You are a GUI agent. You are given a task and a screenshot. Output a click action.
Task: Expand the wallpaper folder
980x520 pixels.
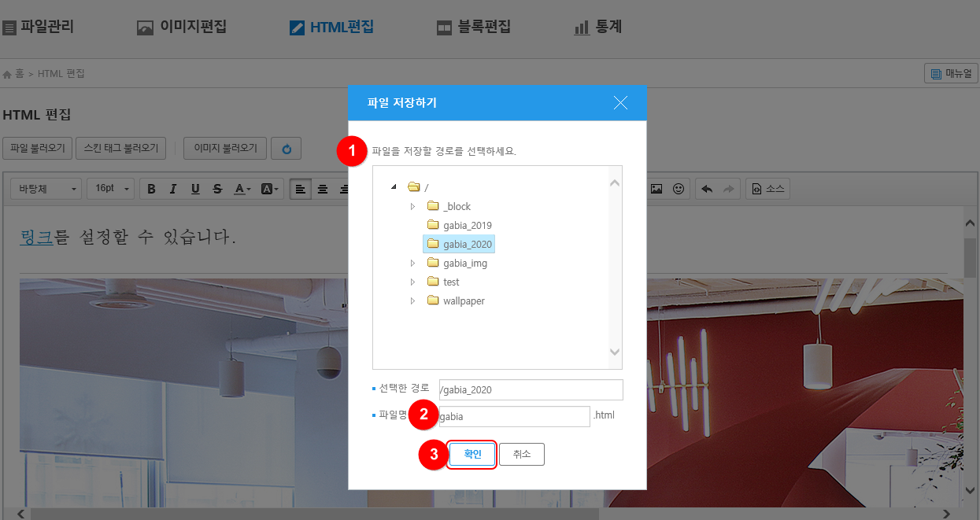[x=412, y=301]
